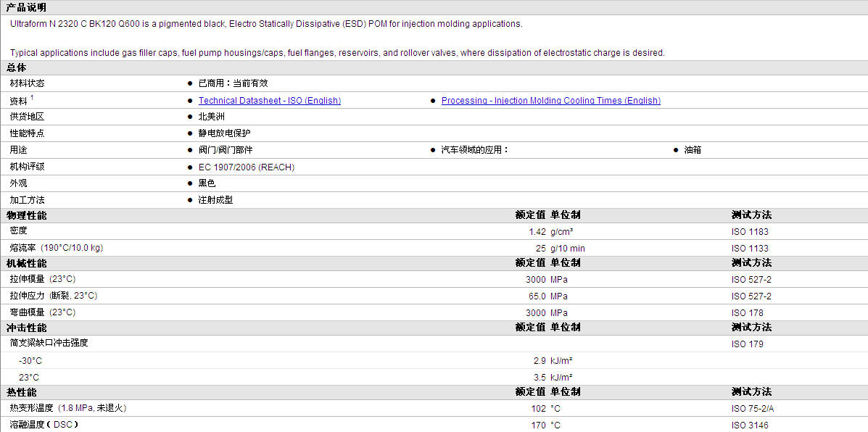This screenshot has height=432, width=868.
Task: Click the 65.0 tensile stress value
Action: (537, 296)
